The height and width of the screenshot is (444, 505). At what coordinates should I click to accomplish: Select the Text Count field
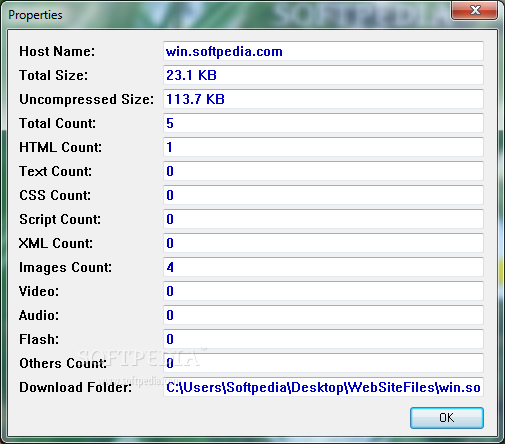323,171
